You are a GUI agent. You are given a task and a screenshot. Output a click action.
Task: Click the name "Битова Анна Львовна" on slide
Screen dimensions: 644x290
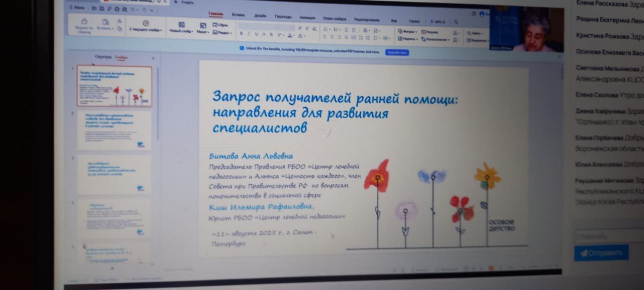pyautogui.click(x=251, y=157)
